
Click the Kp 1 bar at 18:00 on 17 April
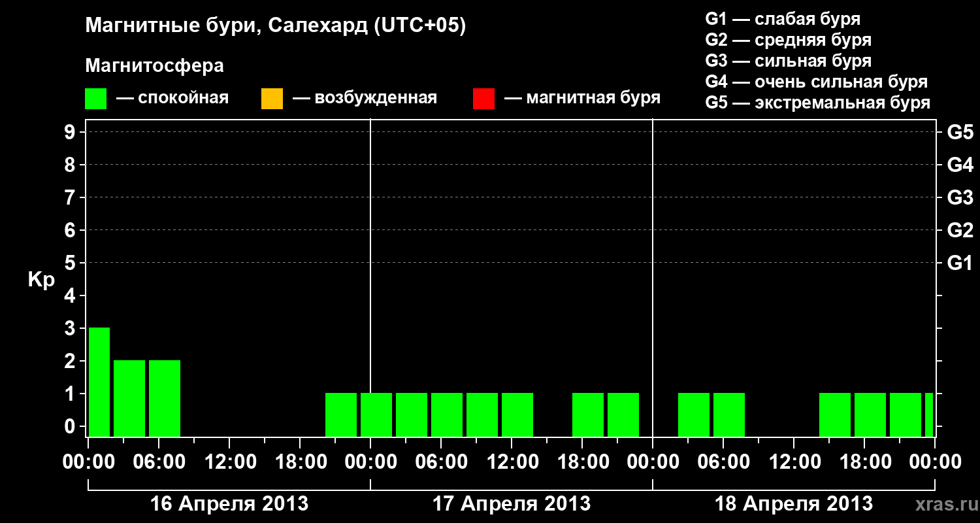pyautogui.click(x=588, y=414)
